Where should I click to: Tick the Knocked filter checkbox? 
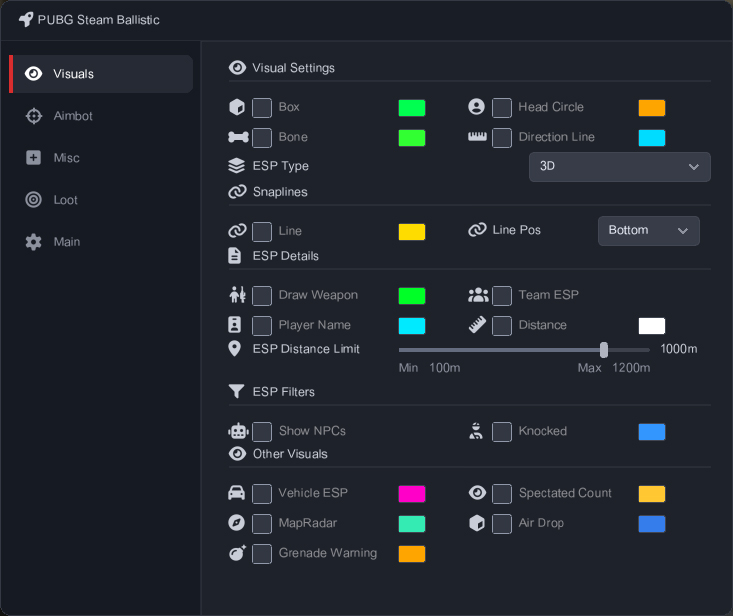coord(502,432)
